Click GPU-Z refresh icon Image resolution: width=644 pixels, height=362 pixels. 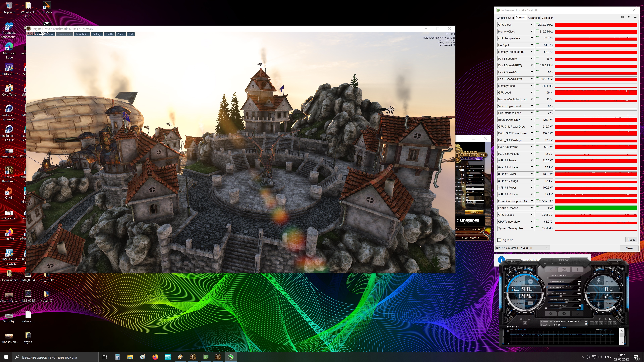tap(629, 17)
